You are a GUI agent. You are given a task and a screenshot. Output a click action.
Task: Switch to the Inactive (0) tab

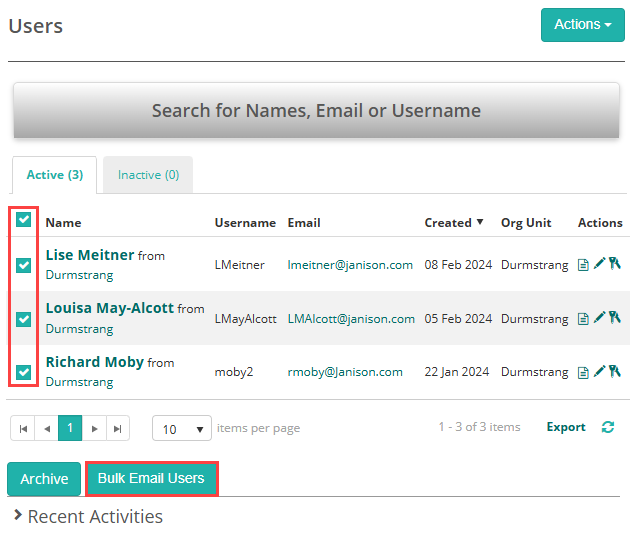point(148,175)
